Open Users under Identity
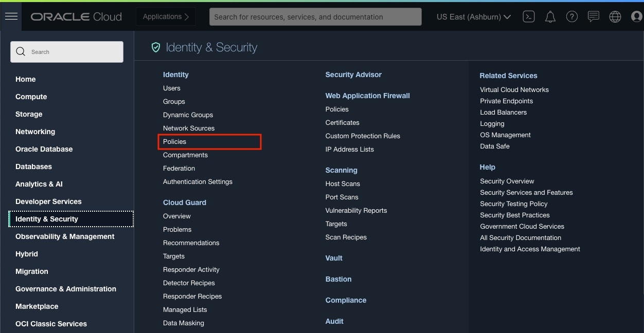644x333 pixels. click(x=172, y=88)
